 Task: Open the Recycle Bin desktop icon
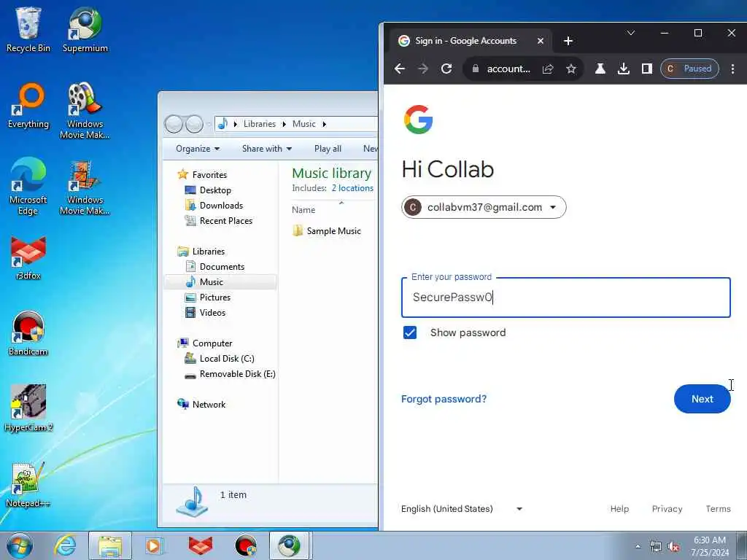28,30
